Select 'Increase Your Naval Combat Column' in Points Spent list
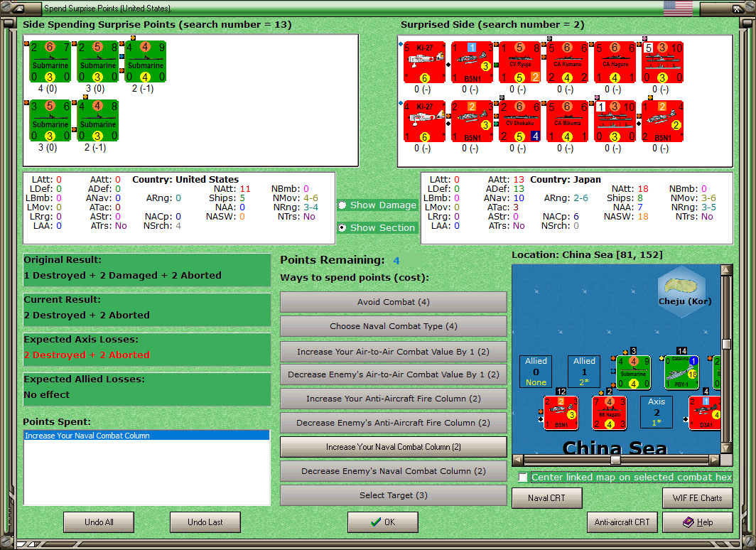The width and height of the screenshot is (756, 550). [x=146, y=436]
